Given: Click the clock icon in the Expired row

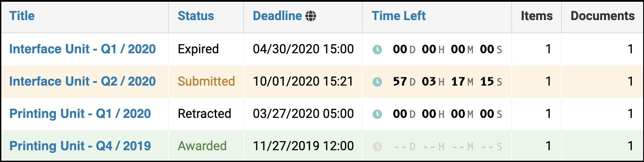Looking at the screenshot, I should [377, 49].
